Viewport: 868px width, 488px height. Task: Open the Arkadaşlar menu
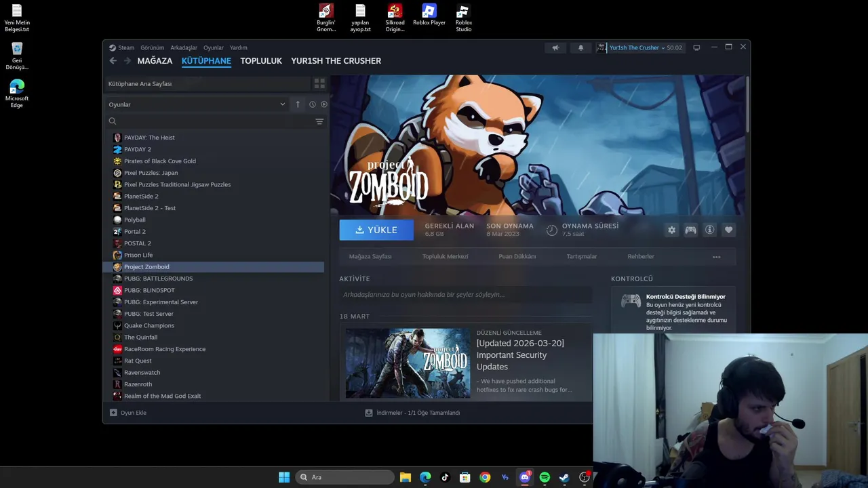click(184, 48)
